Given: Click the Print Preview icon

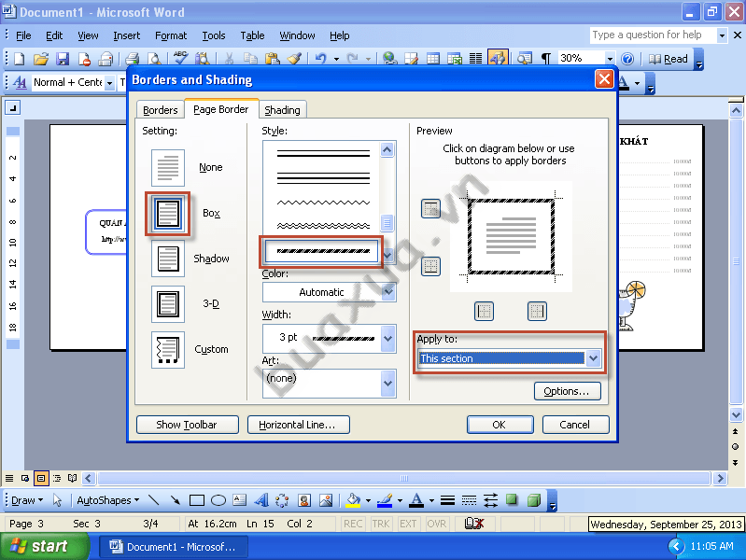Looking at the screenshot, I should (x=154, y=59).
